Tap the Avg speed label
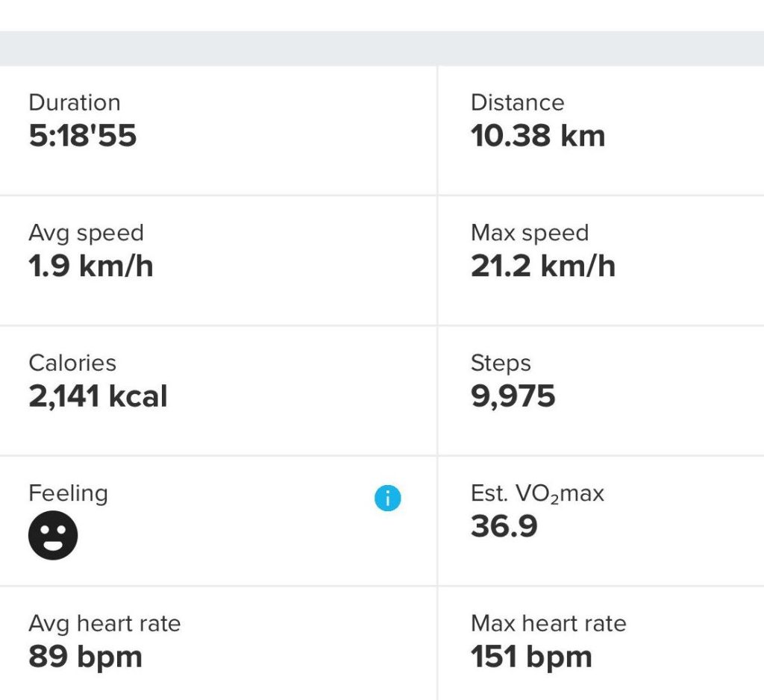The height and width of the screenshot is (700, 764). point(86,233)
